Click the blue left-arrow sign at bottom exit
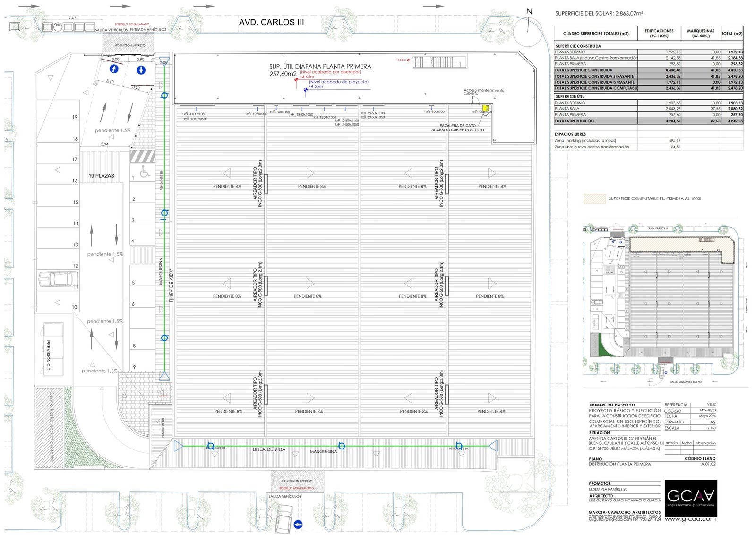The height and width of the screenshot is (535, 756). 298,524
